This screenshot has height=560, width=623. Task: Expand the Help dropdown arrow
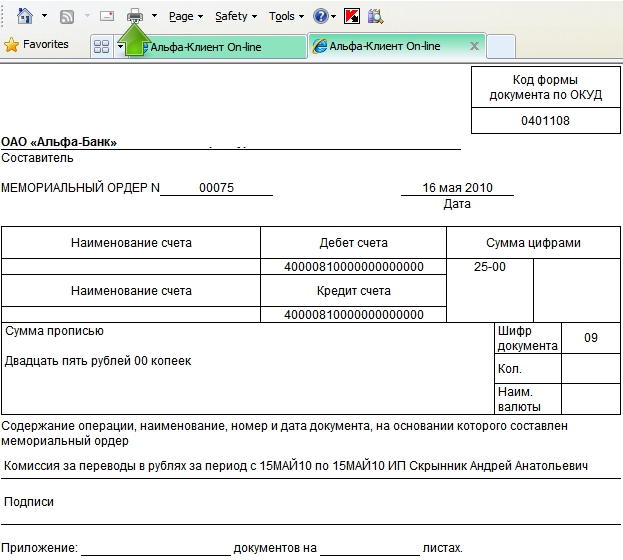333,17
